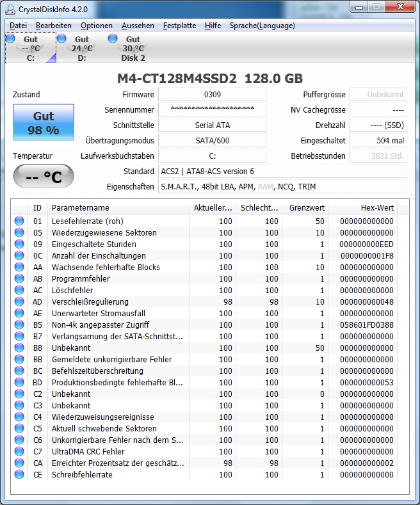
Task: Open the Bearbeiten menu
Action: click(54, 26)
